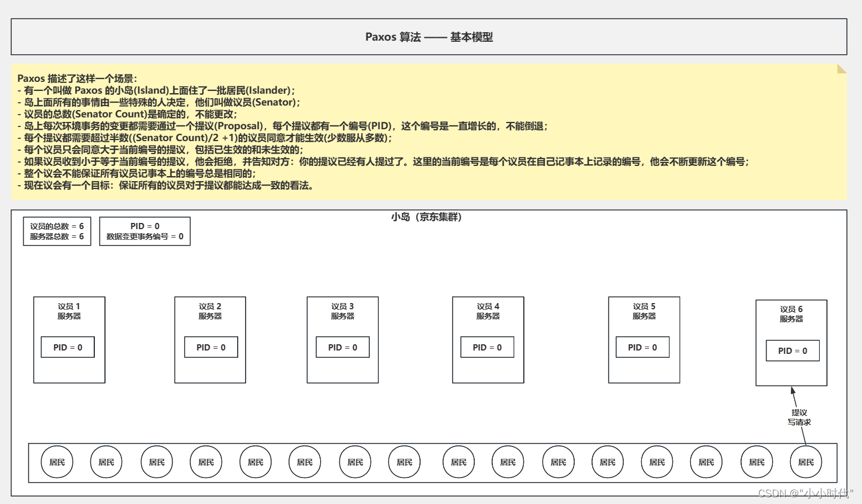Image resolution: width=862 pixels, height=504 pixels.
Task: Click the title 'Paxos 算法 —— 基本模型'
Action: tap(429, 37)
